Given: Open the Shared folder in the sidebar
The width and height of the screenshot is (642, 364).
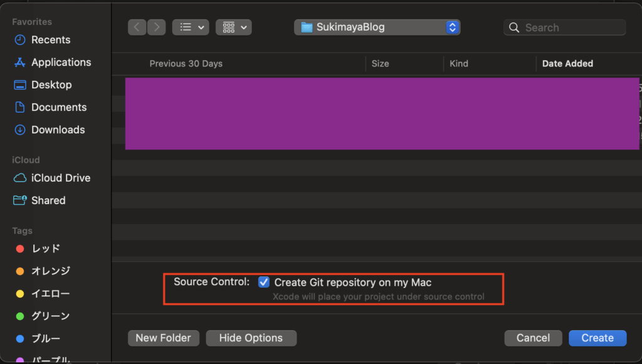Looking at the screenshot, I should click(39, 200).
